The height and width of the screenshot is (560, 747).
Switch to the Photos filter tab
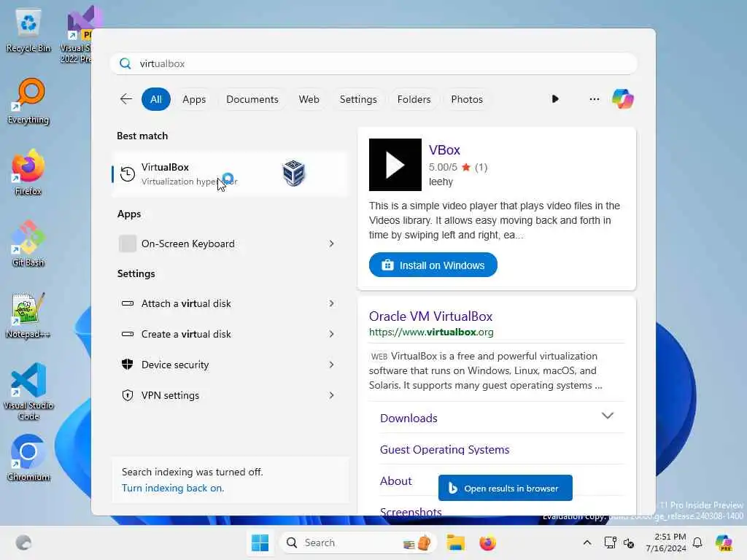pos(467,99)
